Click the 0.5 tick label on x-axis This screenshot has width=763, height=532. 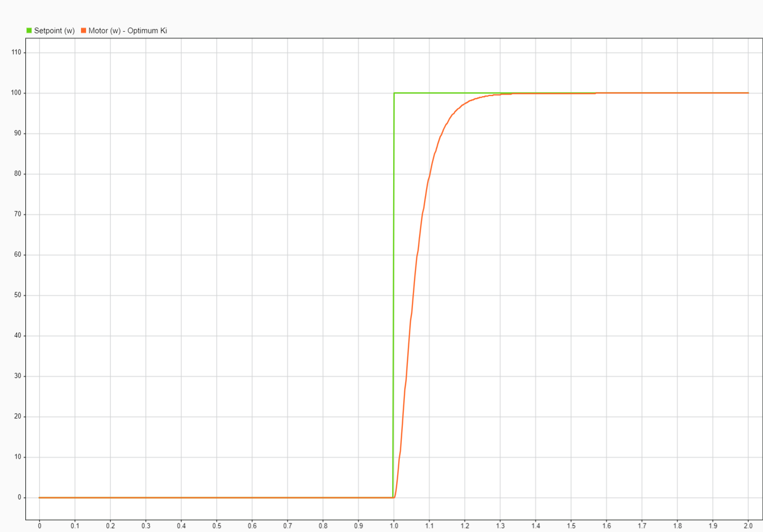coord(217,526)
